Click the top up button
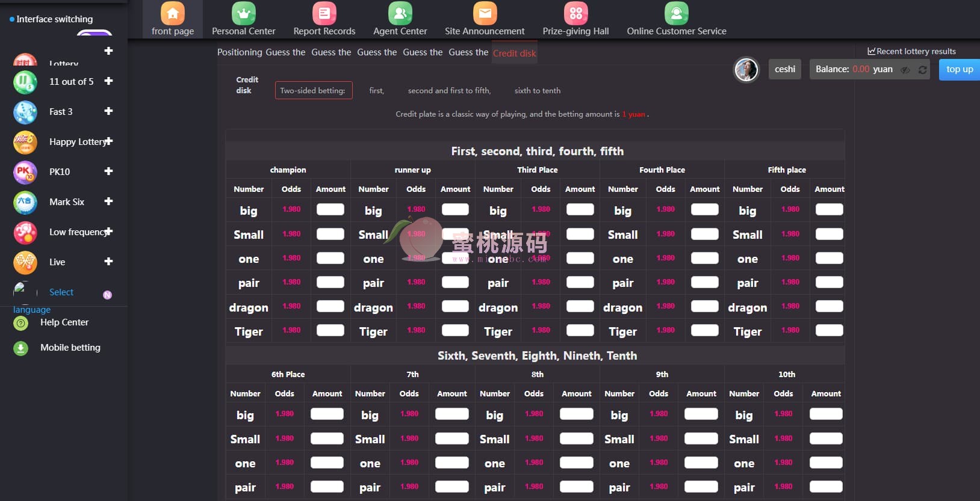The image size is (980, 501). [x=959, y=69]
